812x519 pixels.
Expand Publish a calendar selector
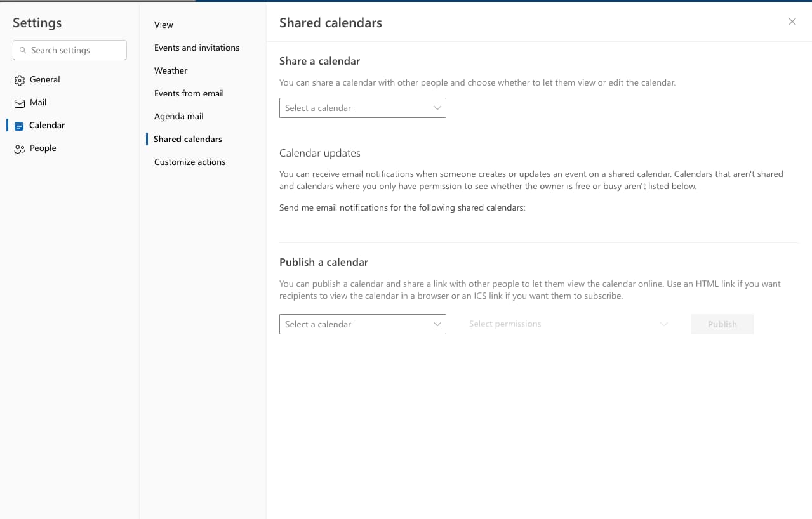[x=362, y=324]
